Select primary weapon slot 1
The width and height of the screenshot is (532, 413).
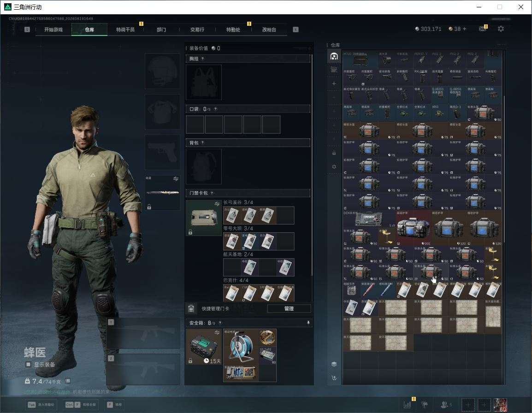[x=143, y=333]
